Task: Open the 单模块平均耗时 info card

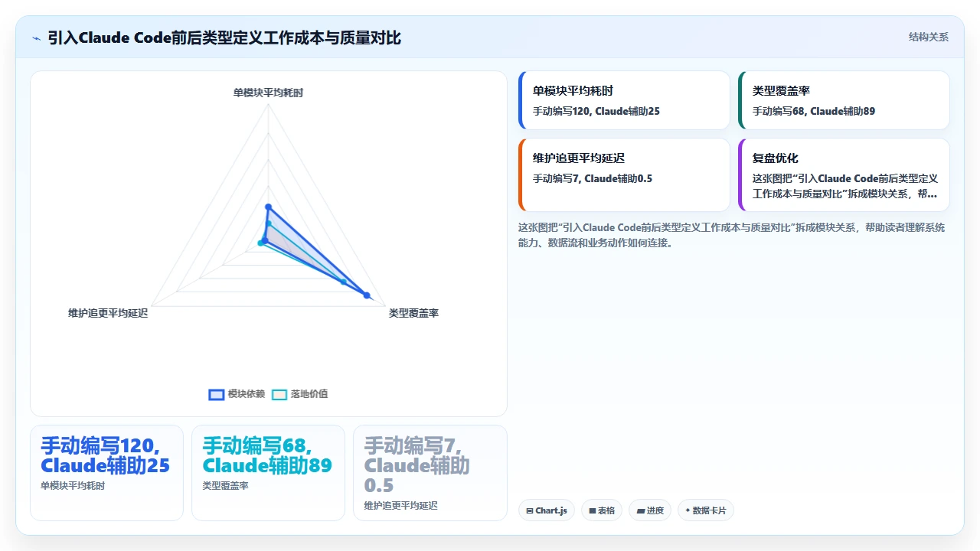Action: click(624, 100)
